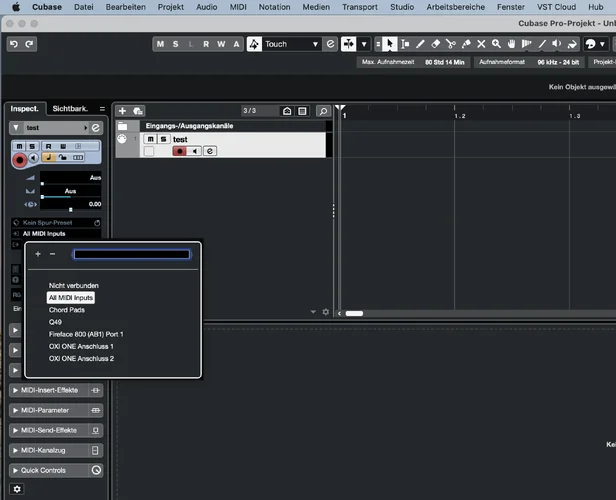Click the search field in input popup
This screenshot has height=500, width=616.
[131, 254]
